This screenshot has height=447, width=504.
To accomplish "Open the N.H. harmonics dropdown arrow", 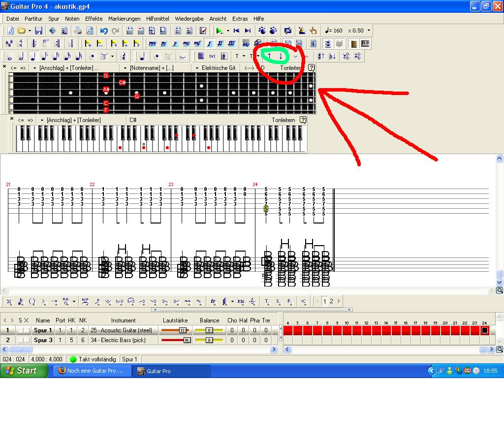I will coord(74,301).
